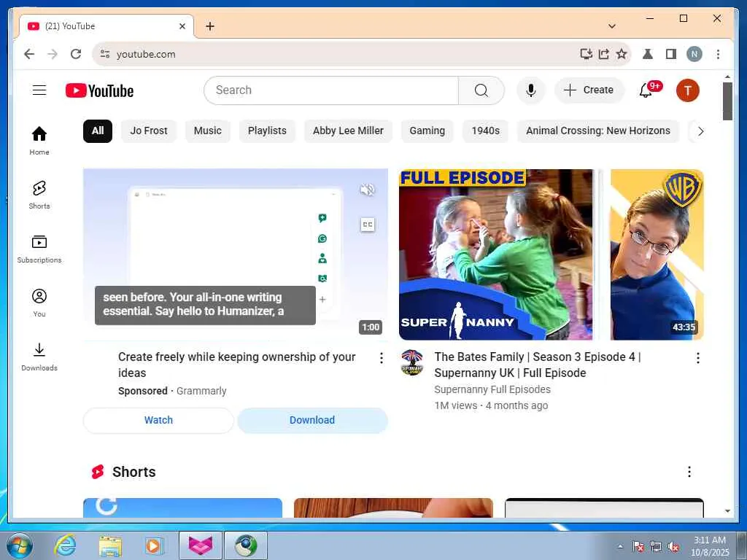747x560 pixels.
Task: Open the notifications bell
Action: (646, 90)
